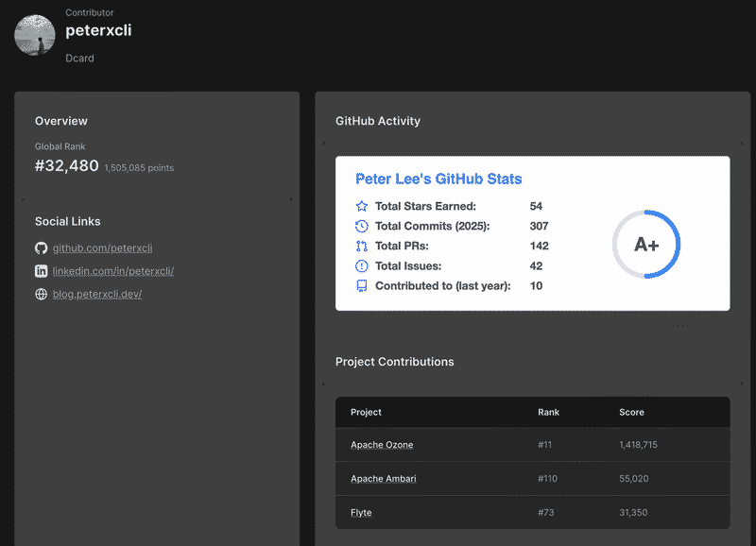The height and width of the screenshot is (546, 756).
Task: Open Apache Ozone project
Action: (x=382, y=445)
